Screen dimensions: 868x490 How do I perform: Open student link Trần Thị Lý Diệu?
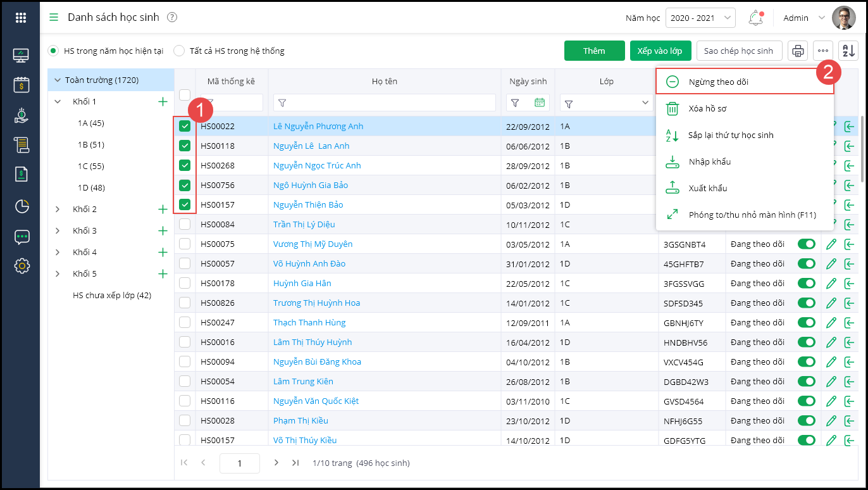[304, 224]
